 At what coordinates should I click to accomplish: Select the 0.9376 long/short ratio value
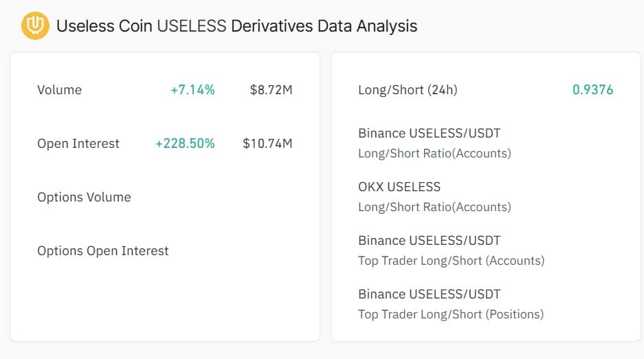[592, 90]
